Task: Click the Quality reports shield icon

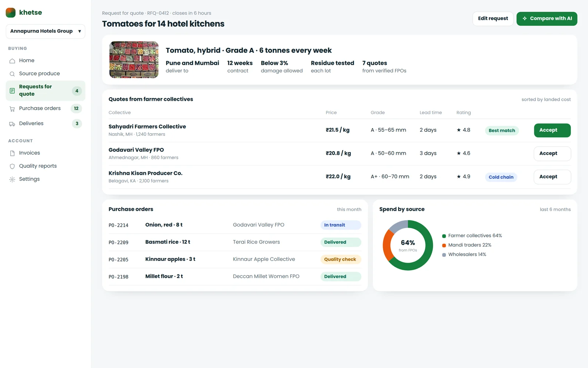Action: pyautogui.click(x=12, y=166)
